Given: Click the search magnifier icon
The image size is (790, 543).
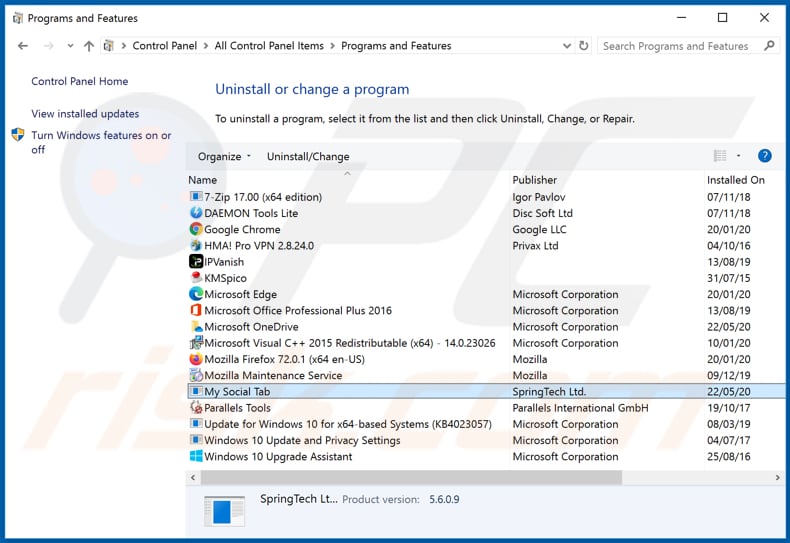Looking at the screenshot, I should pyautogui.click(x=769, y=46).
